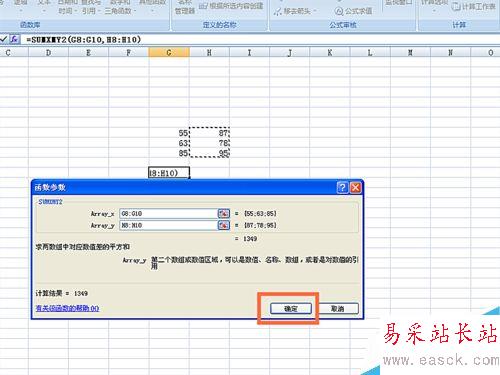This screenshot has height=375, width=500.
Task: Select column M header
Action: (410, 53)
